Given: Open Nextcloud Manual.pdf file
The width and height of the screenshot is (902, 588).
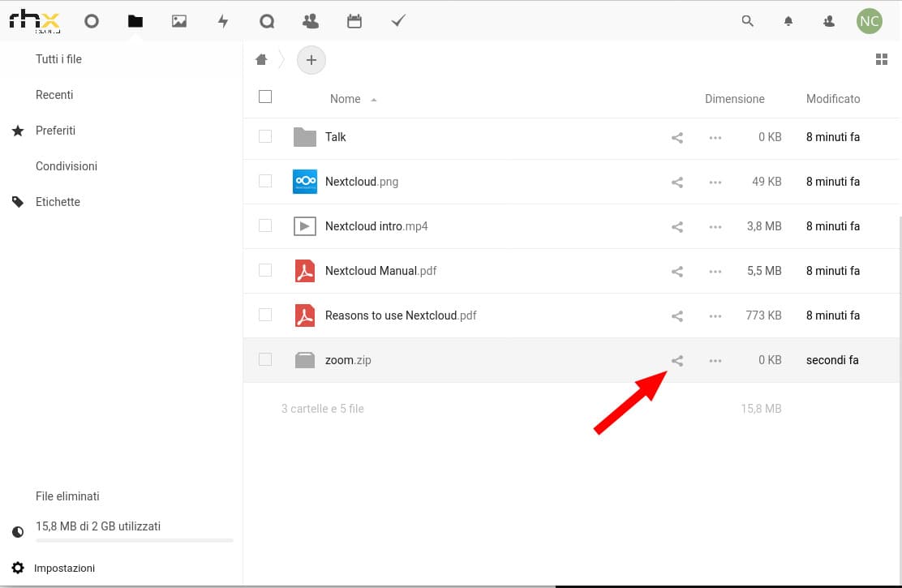Looking at the screenshot, I should click(380, 271).
